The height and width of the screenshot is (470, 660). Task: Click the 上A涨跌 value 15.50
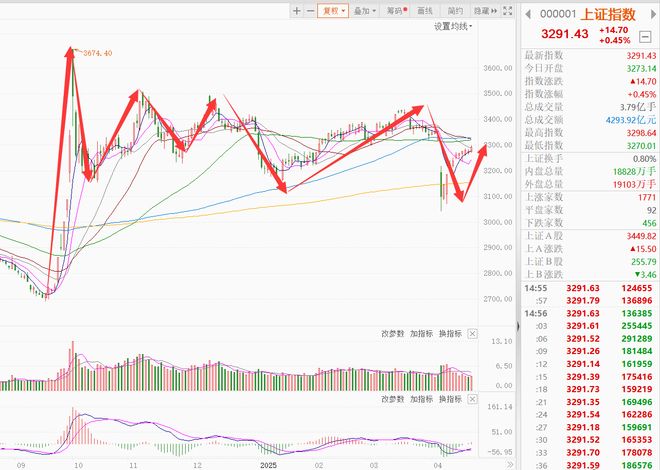point(644,249)
